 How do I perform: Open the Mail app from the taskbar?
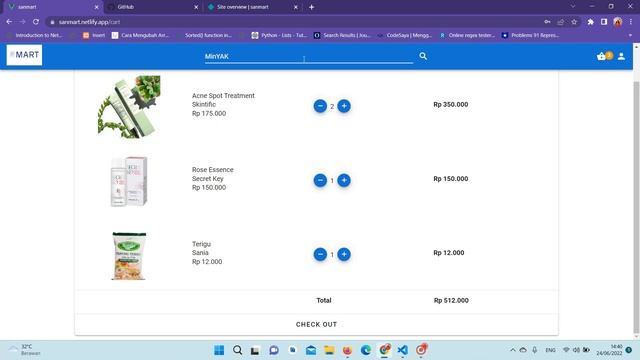(x=311, y=350)
